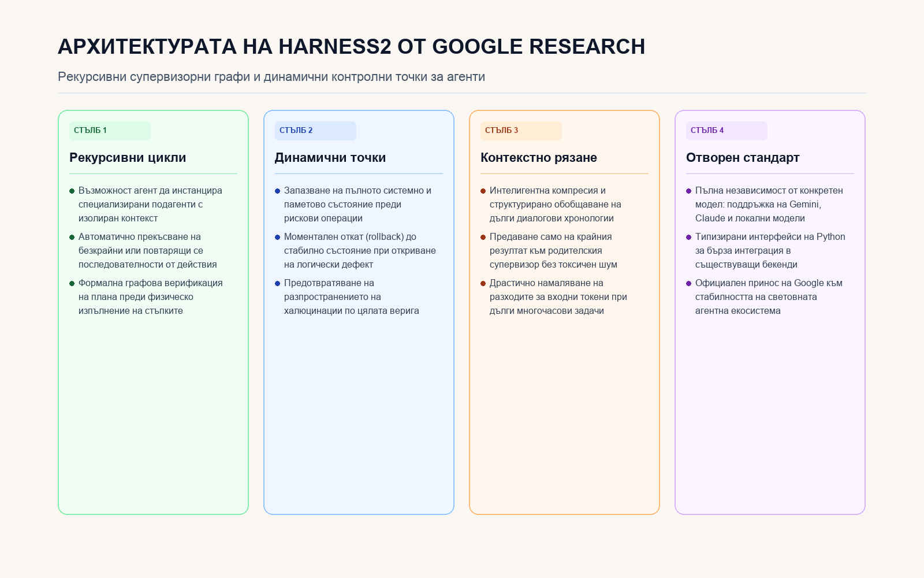Select bullet text Предаване само на крайния
This screenshot has width=924, height=578.
[x=553, y=251]
